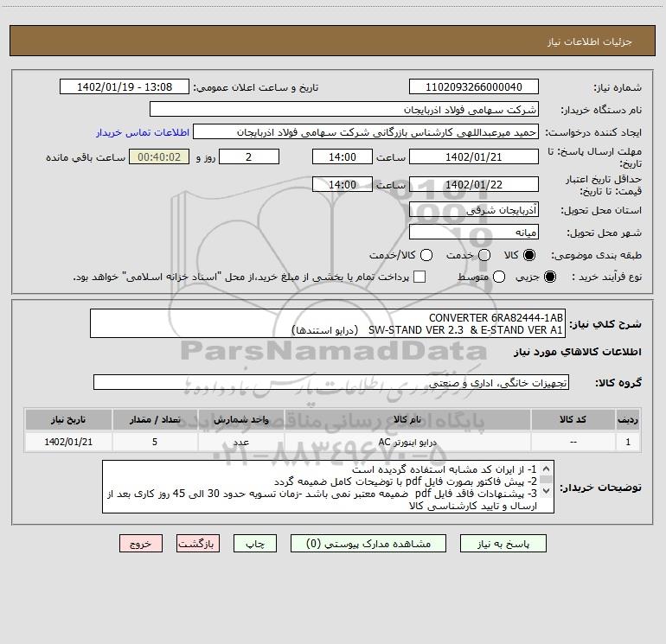666x644 pixels.
Task: Click the announcement date 1402/01/19 - 13:08 field
Action: 125,86
